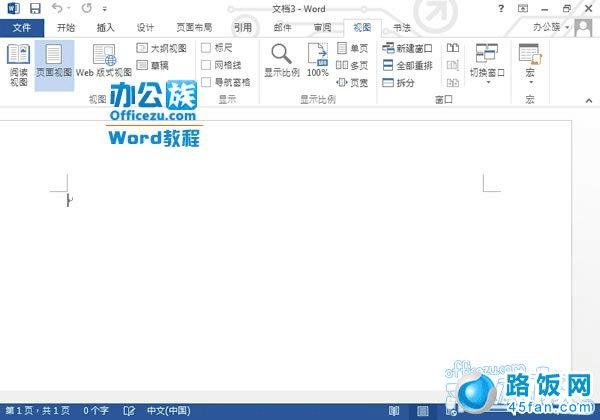The height and width of the screenshot is (420, 600).
Task: Save the document with the floppy disk icon
Action: (35, 8)
